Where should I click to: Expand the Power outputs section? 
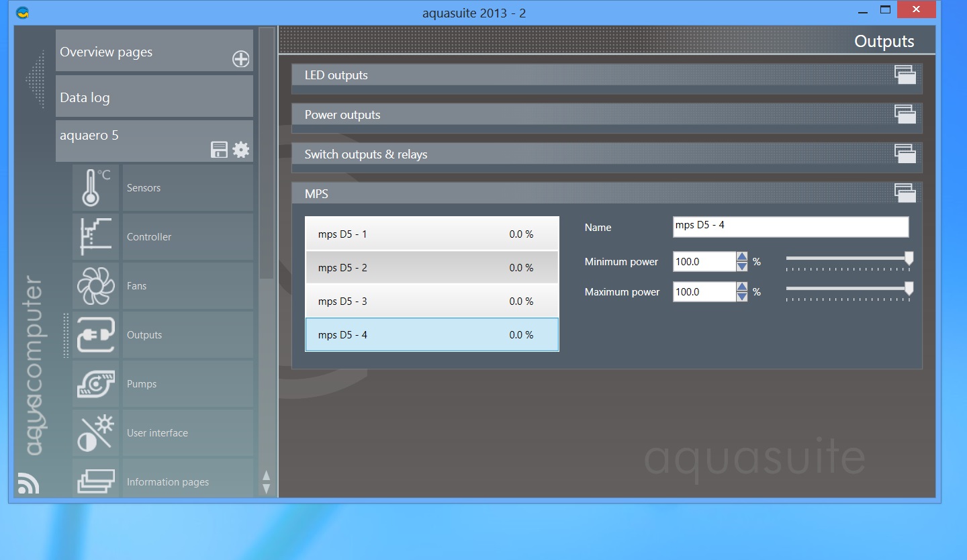pyautogui.click(x=905, y=114)
